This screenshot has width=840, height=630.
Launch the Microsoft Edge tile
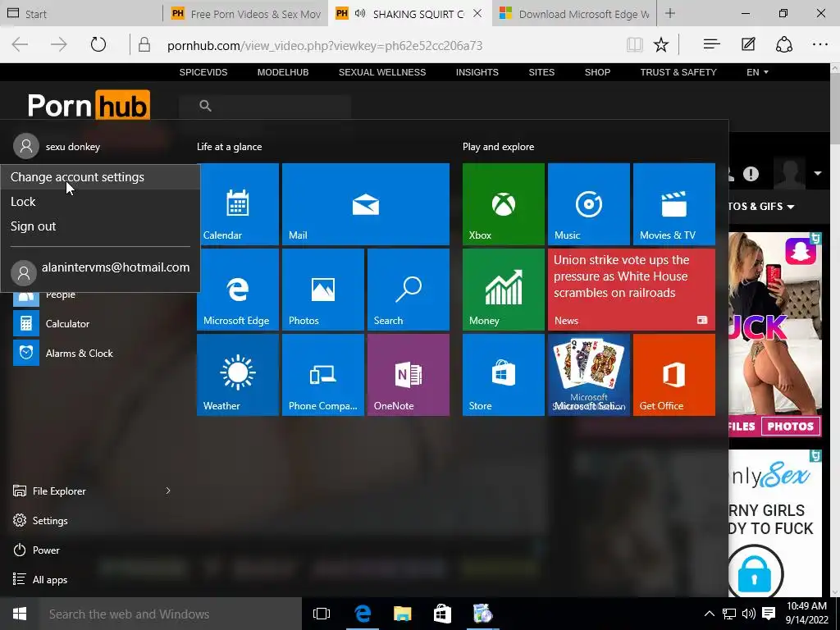(238, 290)
